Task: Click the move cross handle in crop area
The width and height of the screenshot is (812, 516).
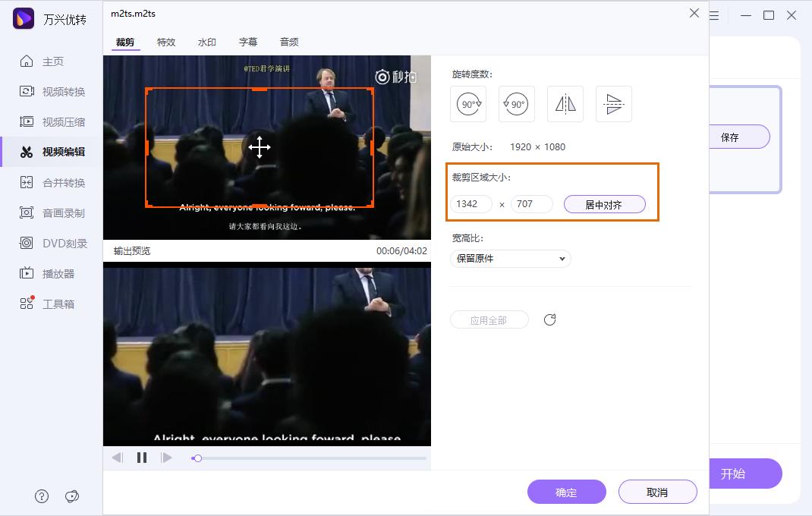Action: coord(259,147)
